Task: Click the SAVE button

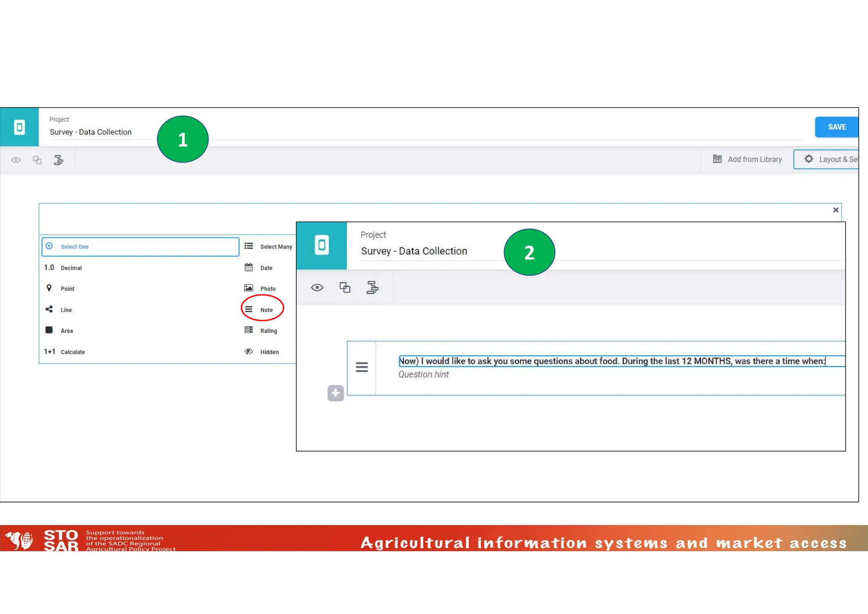Action: coord(836,127)
